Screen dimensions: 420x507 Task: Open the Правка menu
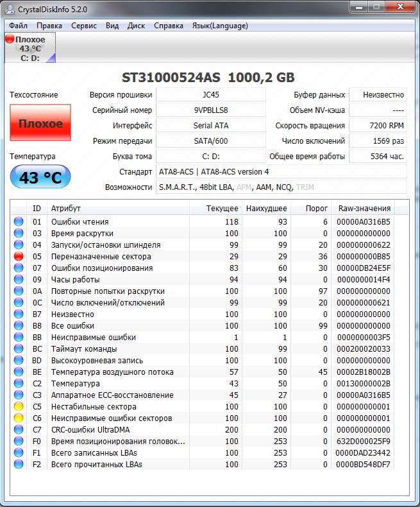coord(49,26)
